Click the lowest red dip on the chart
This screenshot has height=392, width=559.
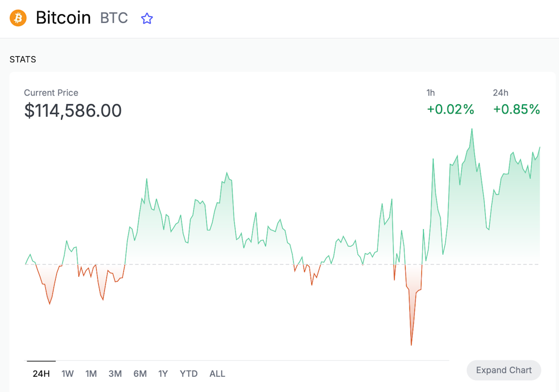click(x=411, y=345)
